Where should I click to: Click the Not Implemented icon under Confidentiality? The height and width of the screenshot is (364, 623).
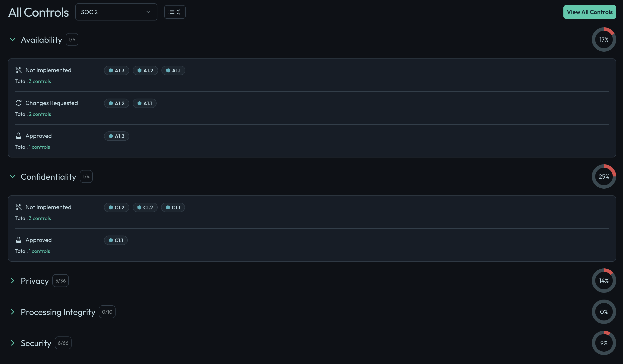[19, 207]
